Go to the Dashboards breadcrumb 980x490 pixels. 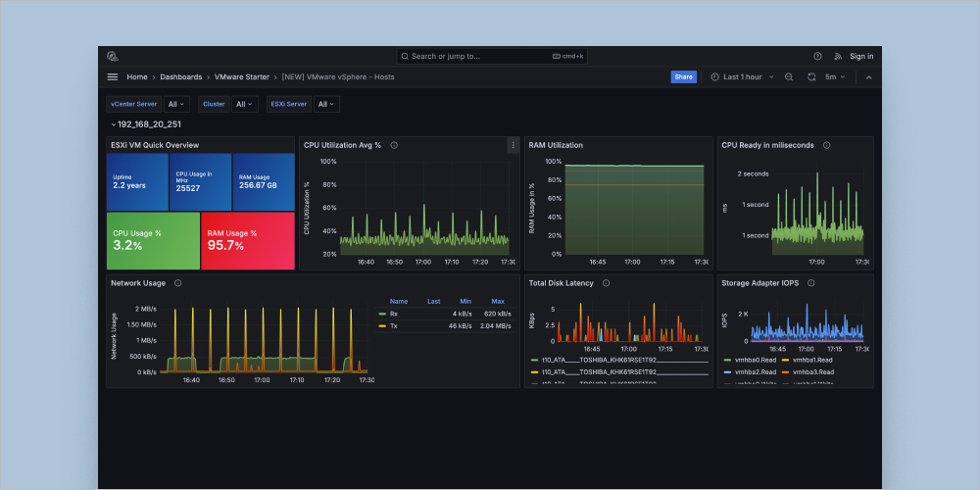pyautogui.click(x=180, y=76)
